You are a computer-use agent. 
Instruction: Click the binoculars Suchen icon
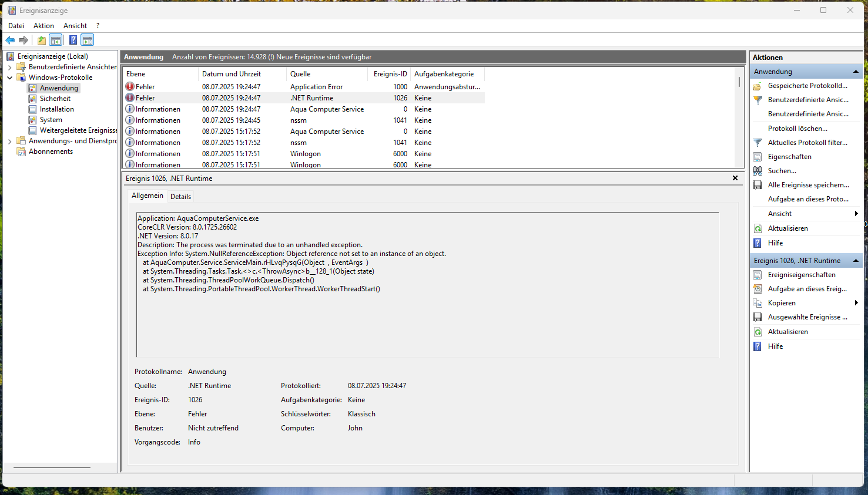(758, 171)
